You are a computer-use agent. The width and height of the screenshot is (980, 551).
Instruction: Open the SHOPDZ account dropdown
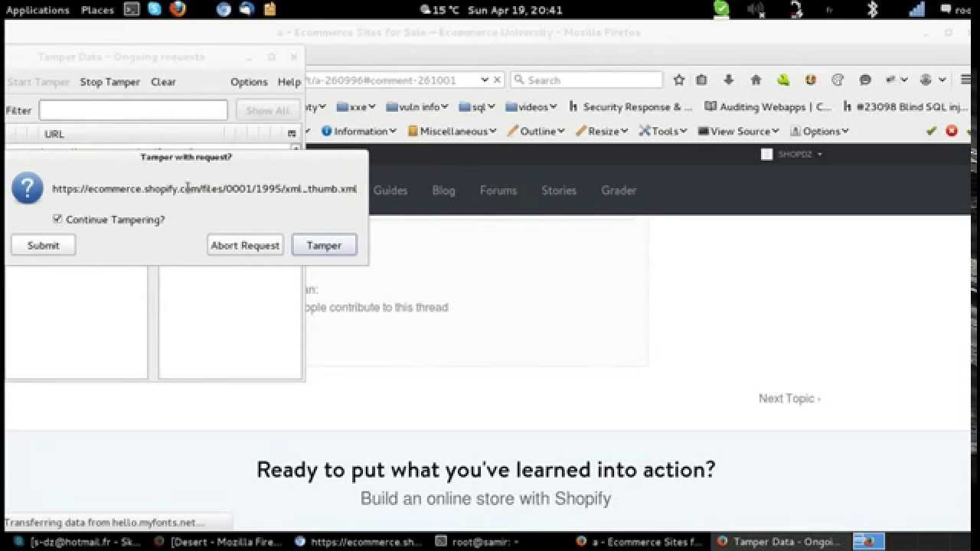792,154
